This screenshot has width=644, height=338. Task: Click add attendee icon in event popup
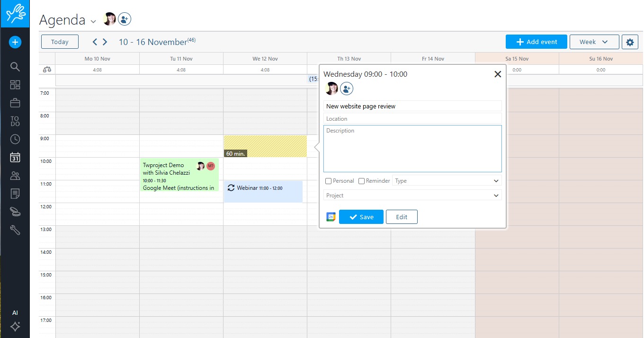[347, 89]
